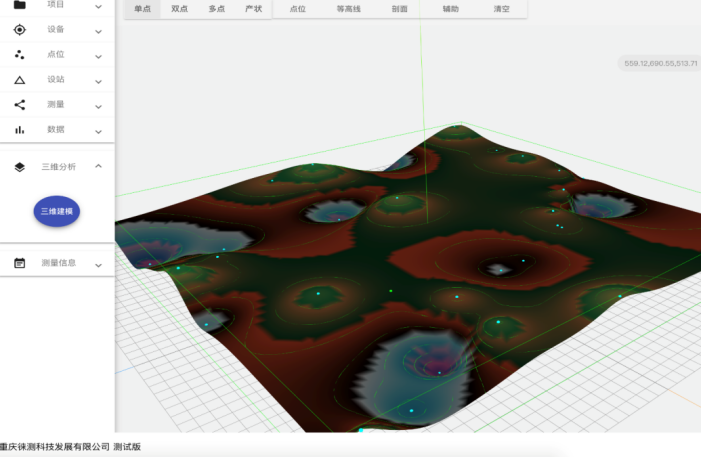701x457 pixels.
Task: Click the 设备 target icon
Action: 19,30
